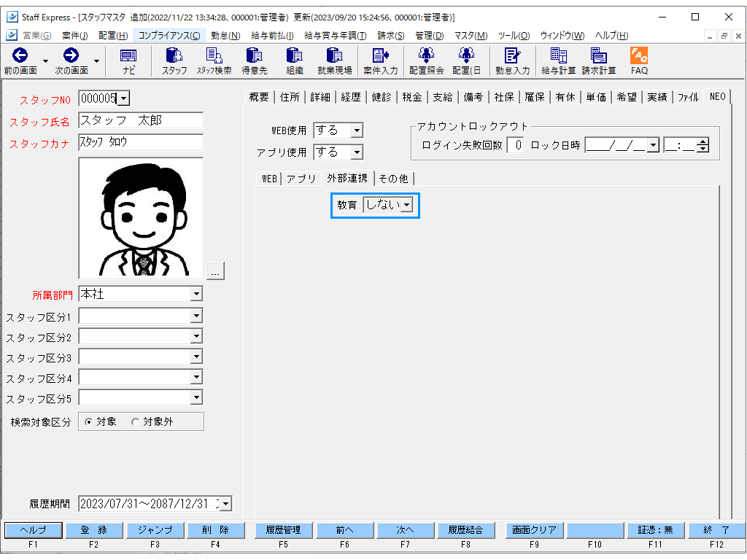Click the スタッフ氏名 input field
This screenshot has width=747, height=560.
(141, 120)
